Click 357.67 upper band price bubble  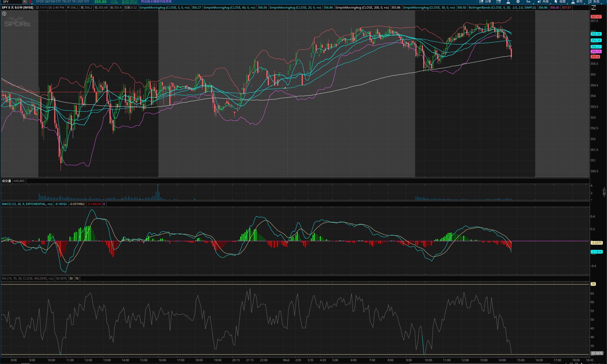click(596, 17)
